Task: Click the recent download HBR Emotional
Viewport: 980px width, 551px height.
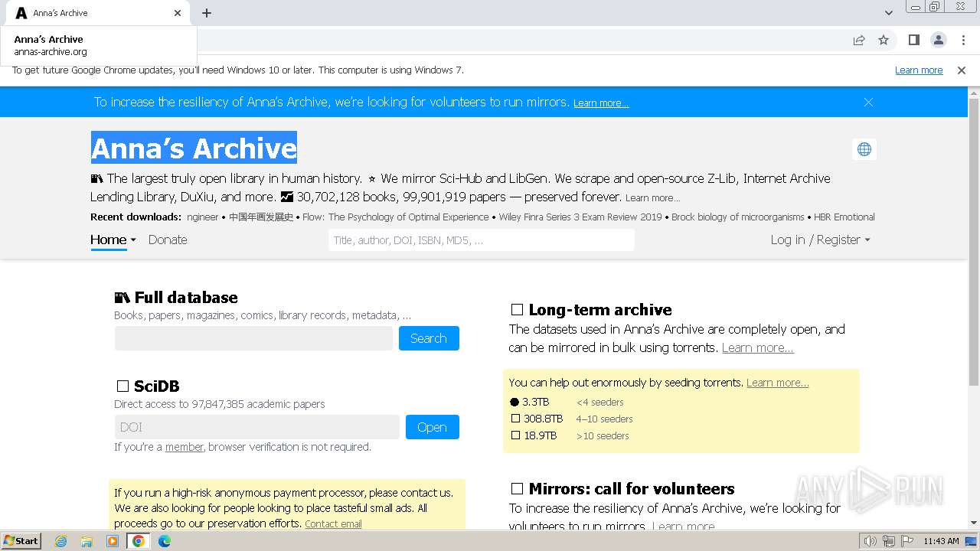Action: 844,217
